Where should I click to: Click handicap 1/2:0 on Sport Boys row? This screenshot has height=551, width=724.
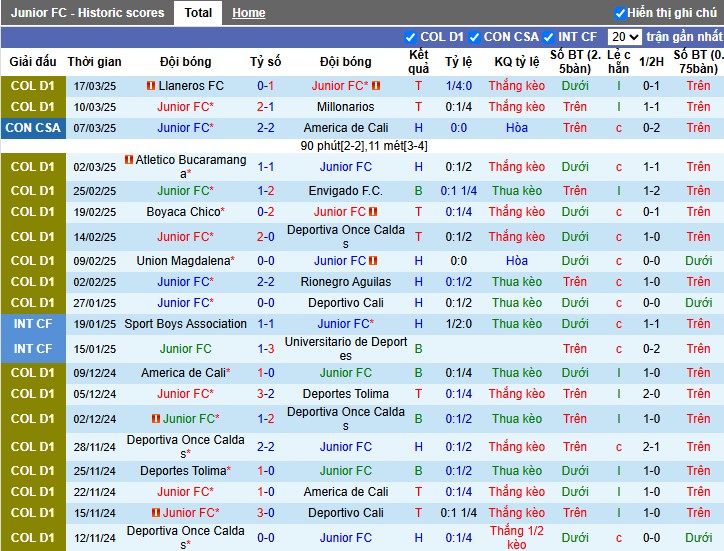pyautogui.click(x=459, y=324)
